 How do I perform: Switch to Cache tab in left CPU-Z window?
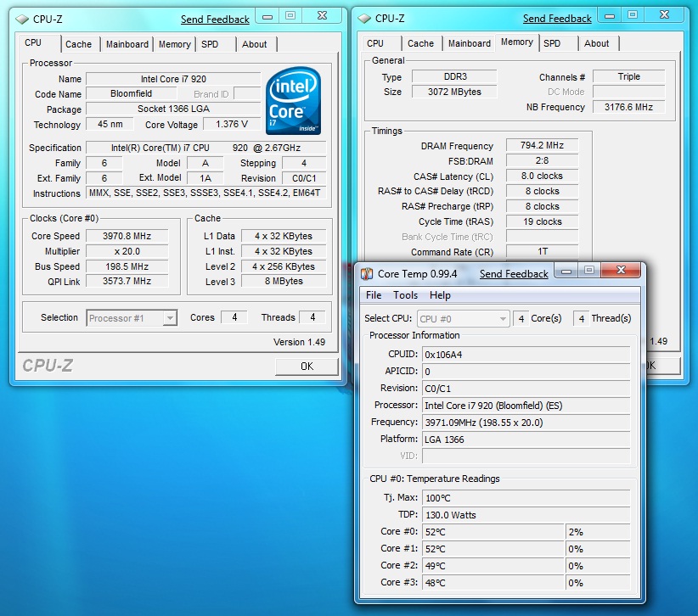(78, 44)
